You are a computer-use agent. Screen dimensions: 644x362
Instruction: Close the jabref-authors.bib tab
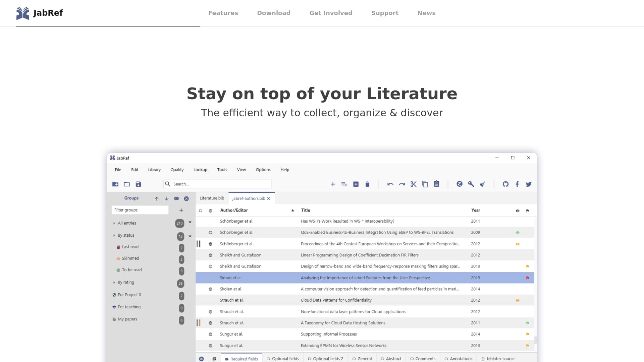click(x=269, y=198)
